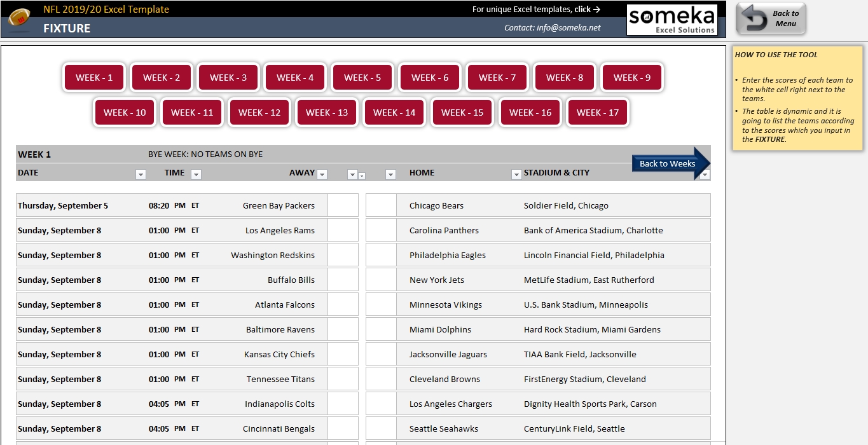Viewport: 868px width, 445px height.
Task: Jump to WEEK - 1 fixtures
Action: (94, 78)
